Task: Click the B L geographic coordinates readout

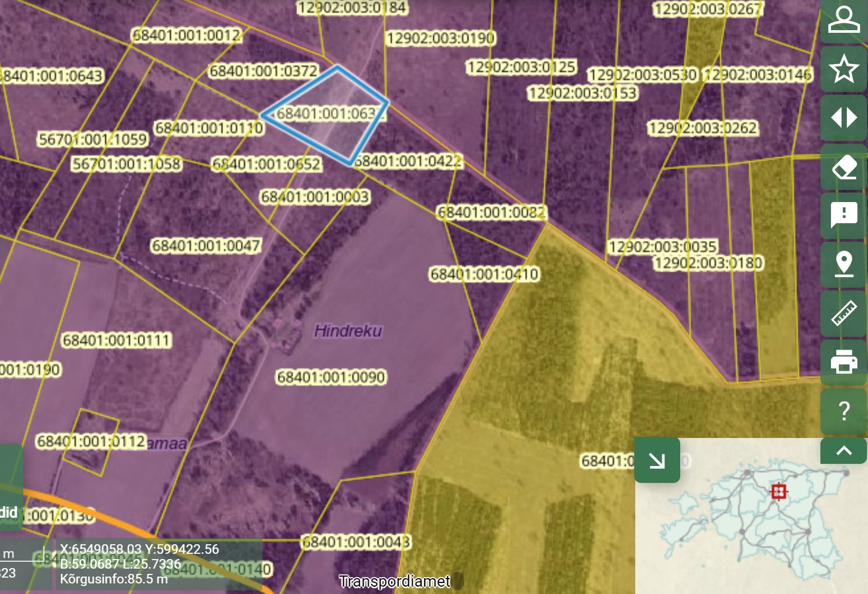Action: [120, 564]
